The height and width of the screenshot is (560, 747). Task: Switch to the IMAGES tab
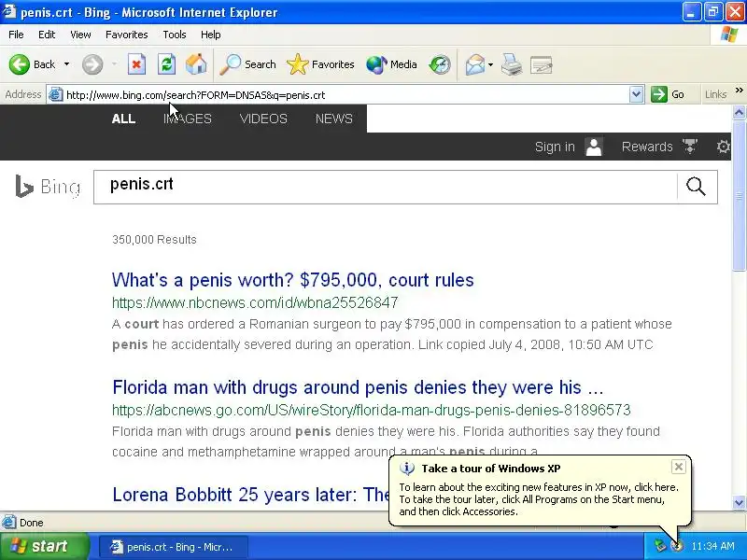(188, 119)
